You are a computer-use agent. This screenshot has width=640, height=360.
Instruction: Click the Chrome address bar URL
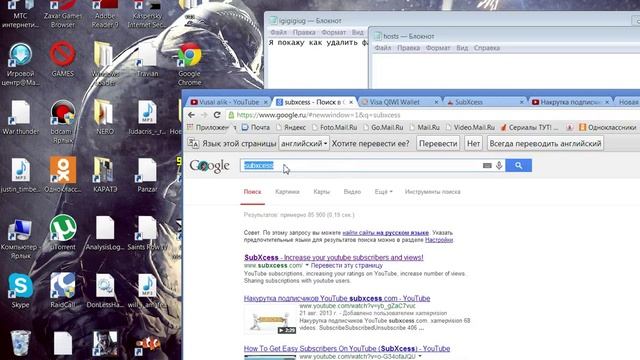318,115
